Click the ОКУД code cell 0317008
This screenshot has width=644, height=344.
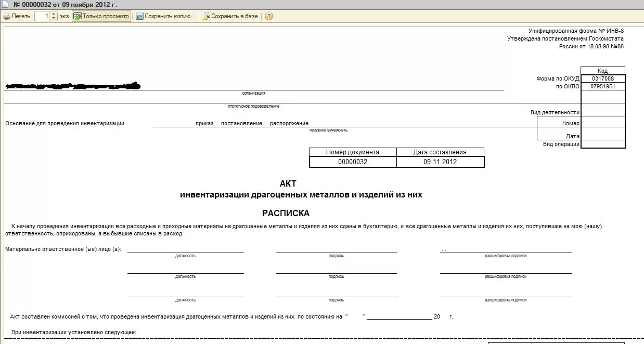point(603,78)
